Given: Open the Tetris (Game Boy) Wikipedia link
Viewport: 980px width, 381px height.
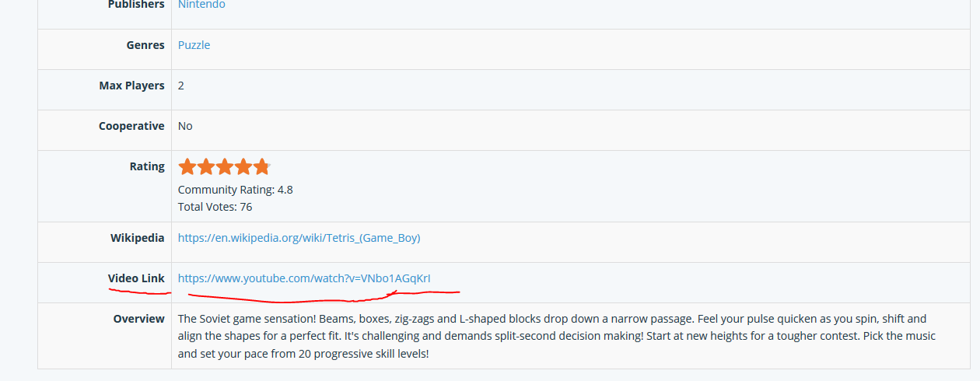Looking at the screenshot, I should (299, 238).
